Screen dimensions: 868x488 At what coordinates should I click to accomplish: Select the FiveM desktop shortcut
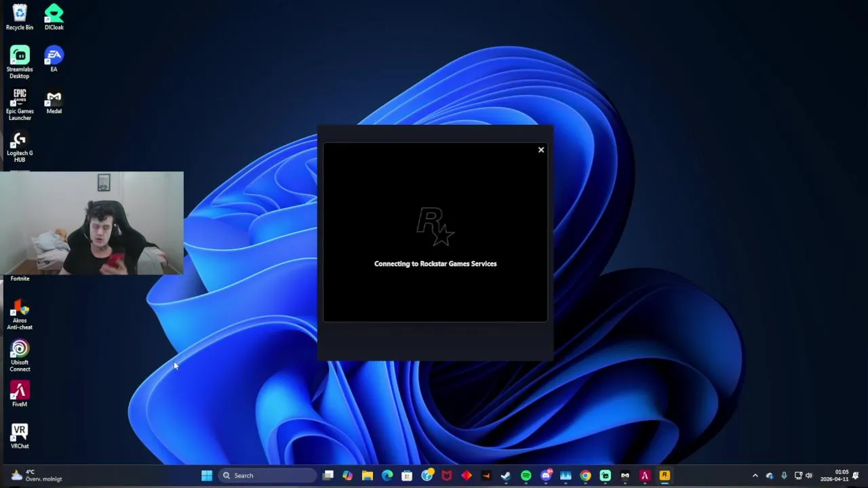pyautogui.click(x=20, y=394)
